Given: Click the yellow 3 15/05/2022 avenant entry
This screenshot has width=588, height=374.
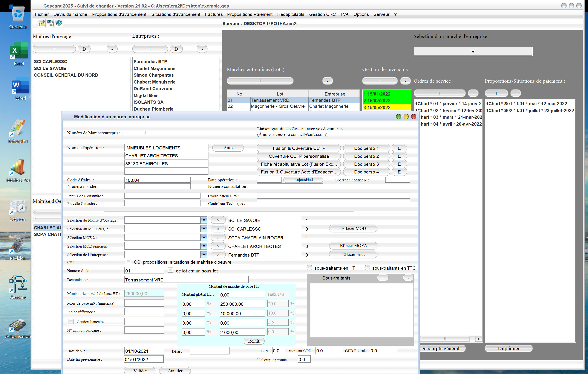Looking at the screenshot, I should pos(387,107).
